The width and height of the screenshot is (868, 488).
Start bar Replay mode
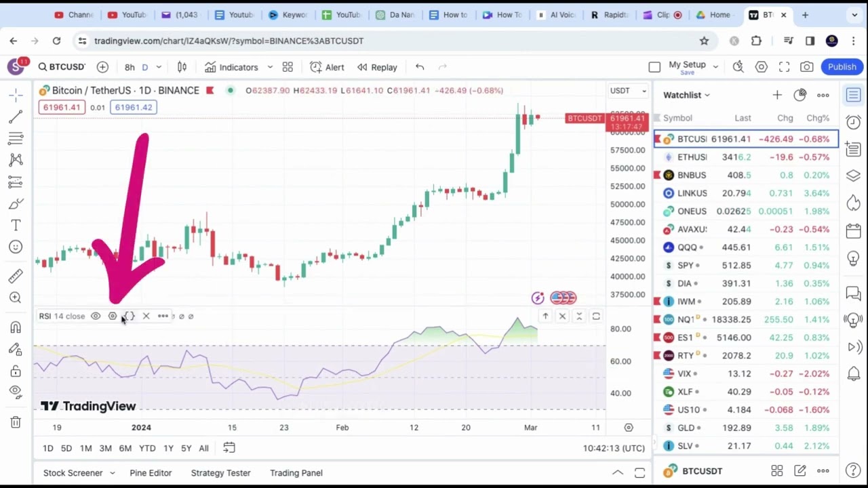click(377, 67)
